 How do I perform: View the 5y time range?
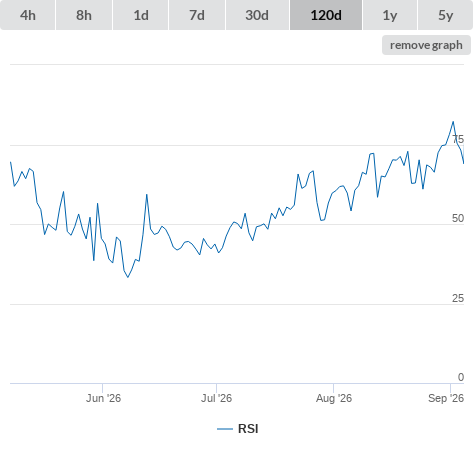(446, 15)
